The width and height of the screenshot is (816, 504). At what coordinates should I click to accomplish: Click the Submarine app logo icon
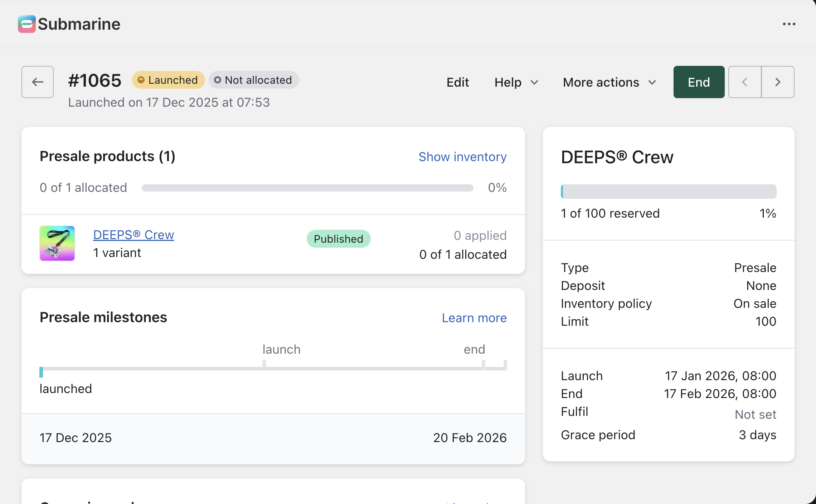click(26, 24)
